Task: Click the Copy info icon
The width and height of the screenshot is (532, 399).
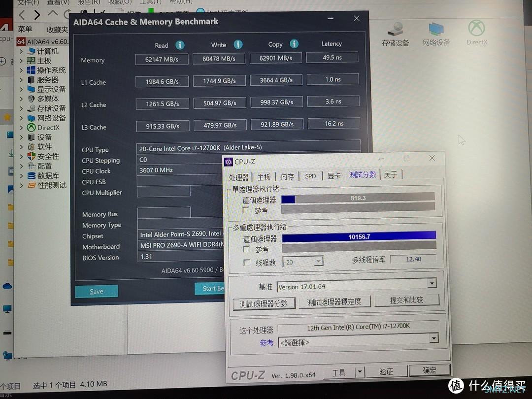Action: pyautogui.click(x=294, y=44)
